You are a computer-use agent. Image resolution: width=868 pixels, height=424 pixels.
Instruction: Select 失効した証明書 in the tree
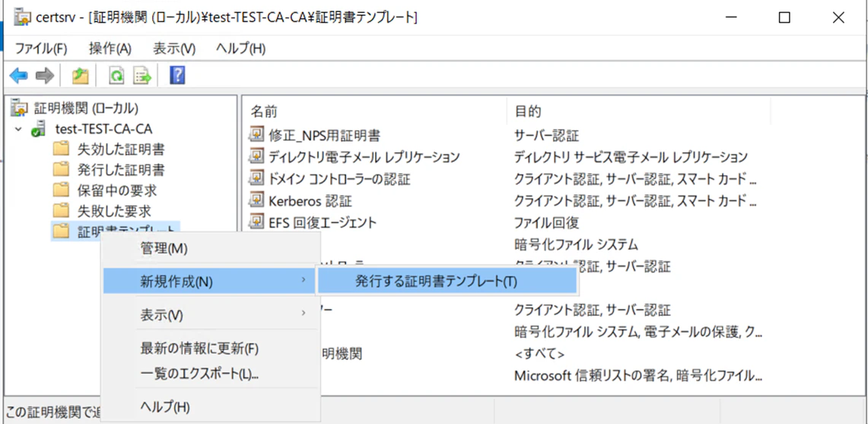point(121,149)
